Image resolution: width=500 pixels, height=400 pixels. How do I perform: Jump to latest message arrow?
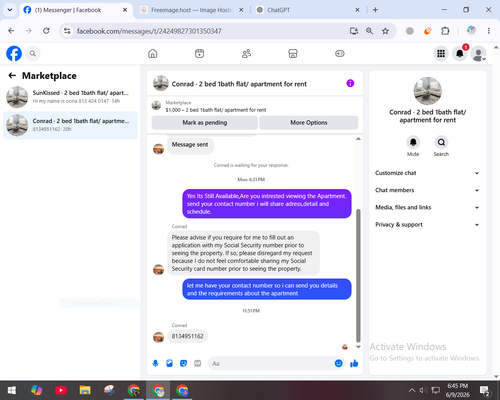point(358,347)
